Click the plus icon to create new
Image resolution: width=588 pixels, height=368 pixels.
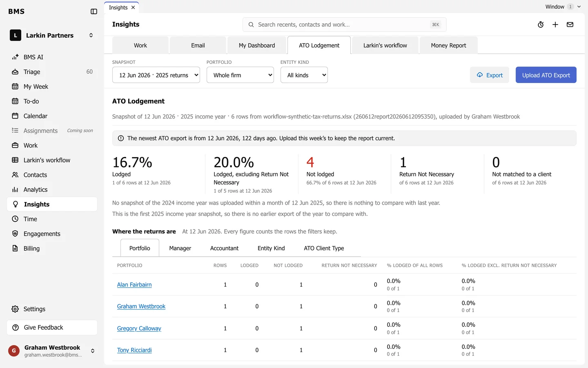(x=555, y=25)
